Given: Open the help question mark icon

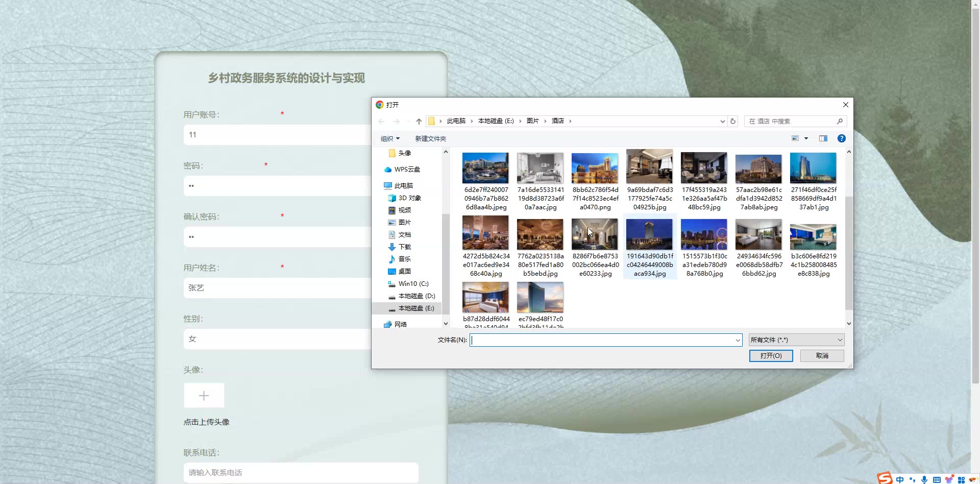Looking at the screenshot, I should pos(842,138).
